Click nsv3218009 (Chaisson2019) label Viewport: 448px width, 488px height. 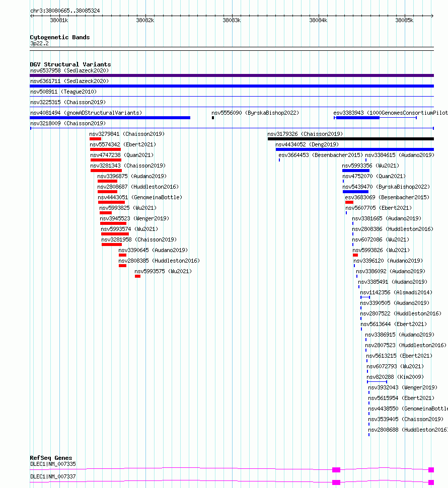pos(68,124)
